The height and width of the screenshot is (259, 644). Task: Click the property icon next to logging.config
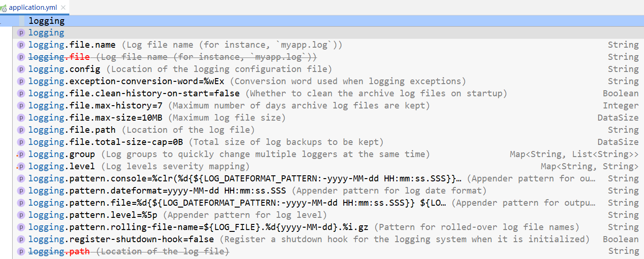(x=21, y=69)
